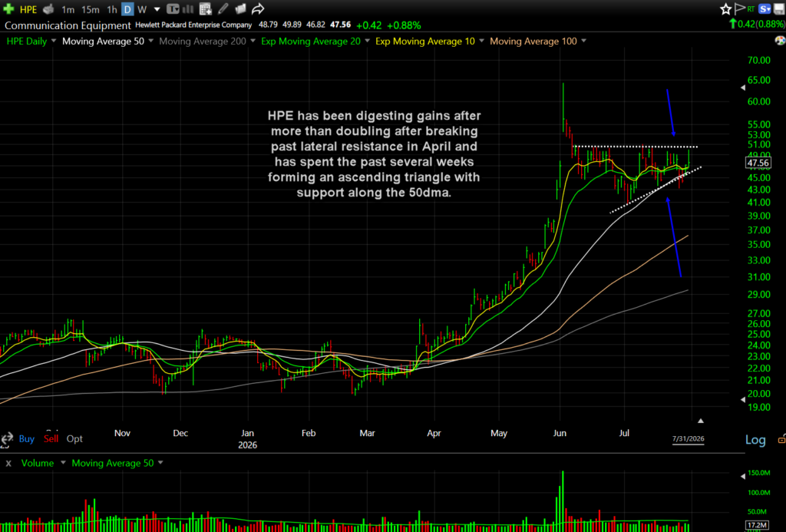
Task: Click the 7/31/2026 date label
Action: pyautogui.click(x=689, y=439)
